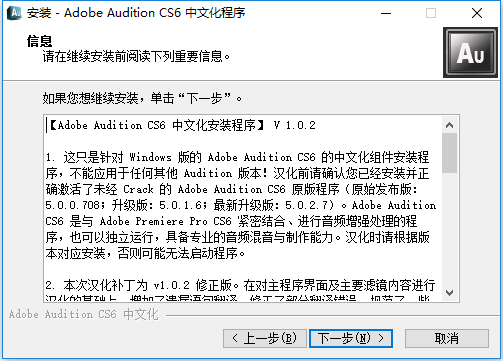Click the instruction line mentioning 下一步

tap(142, 98)
